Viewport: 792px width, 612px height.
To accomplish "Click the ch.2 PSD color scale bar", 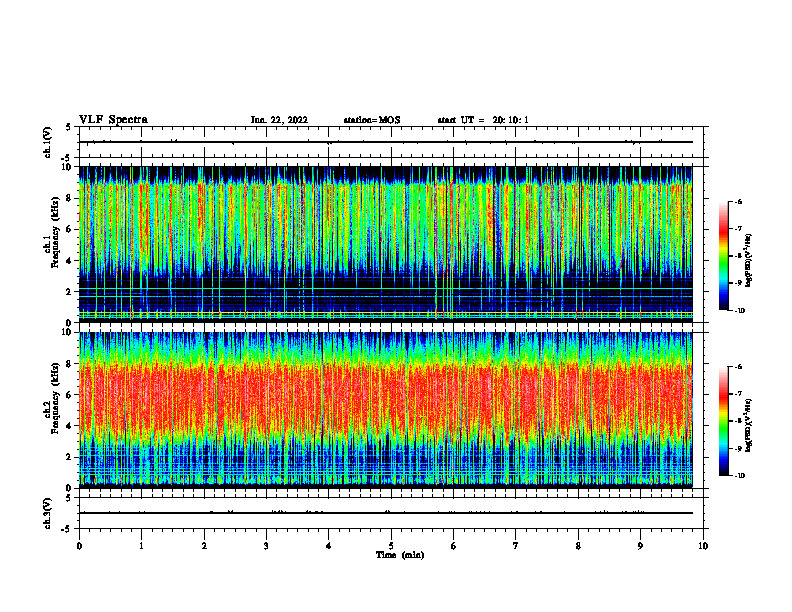I will click(x=723, y=421).
